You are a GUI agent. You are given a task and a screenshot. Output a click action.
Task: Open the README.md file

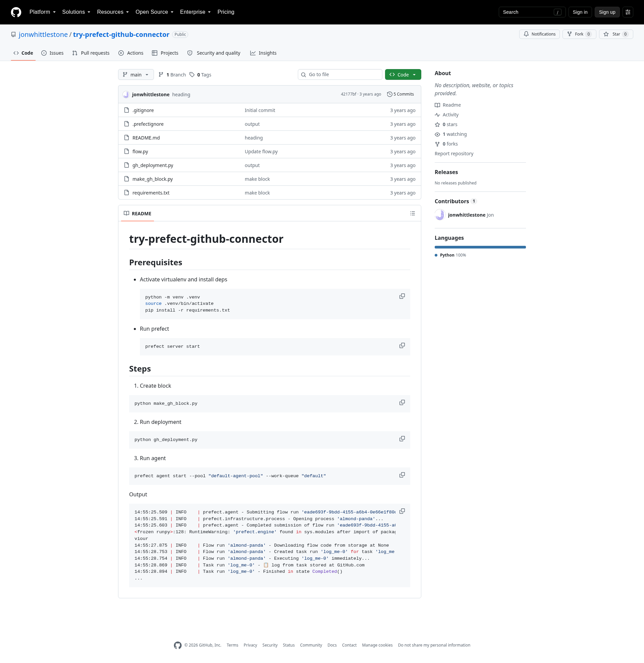pyautogui.click(x=146, y=138)
